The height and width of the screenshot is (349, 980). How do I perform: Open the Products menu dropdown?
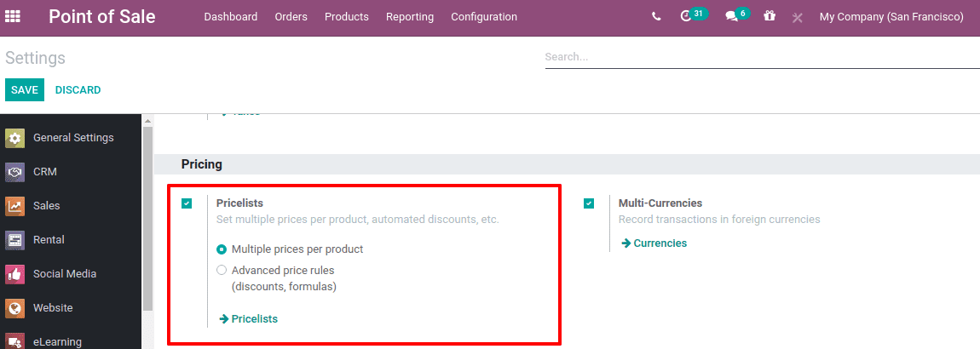tap(346, 17)
